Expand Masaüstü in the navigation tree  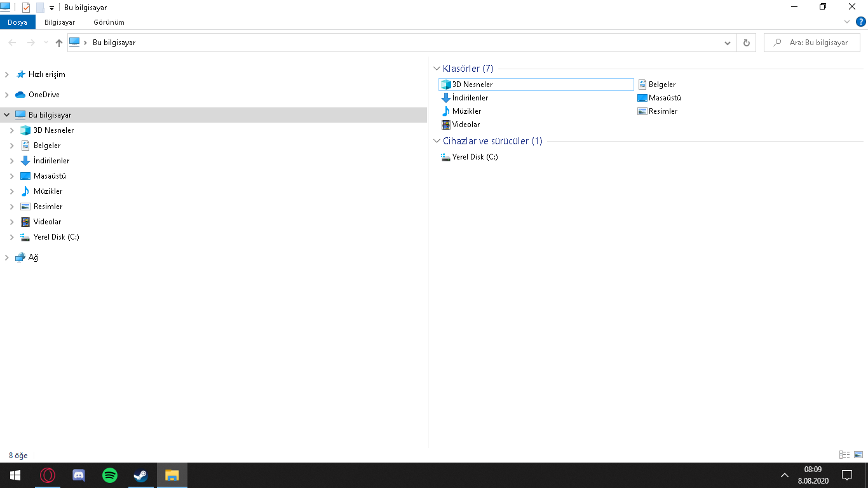click(11, 176)
